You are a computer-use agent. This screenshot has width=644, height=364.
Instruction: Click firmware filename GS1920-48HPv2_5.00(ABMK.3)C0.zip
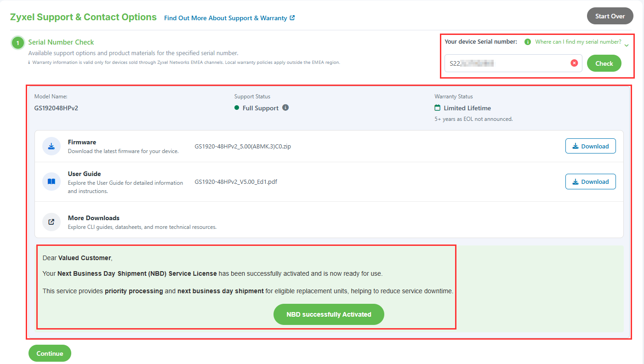point(243,147)
